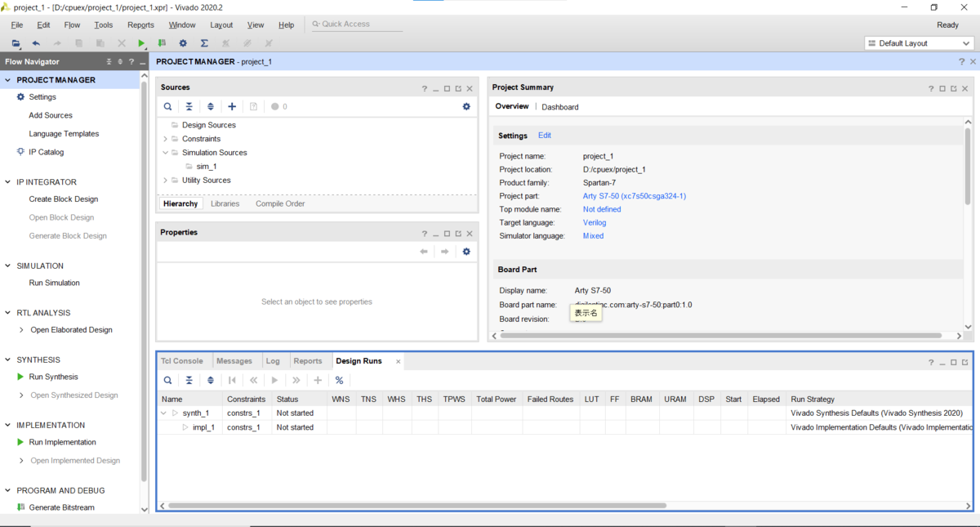Viewport: 980px width, 527px height.
Task: Click the Sigma report icon in the toolbar
Action: point(204,43)
